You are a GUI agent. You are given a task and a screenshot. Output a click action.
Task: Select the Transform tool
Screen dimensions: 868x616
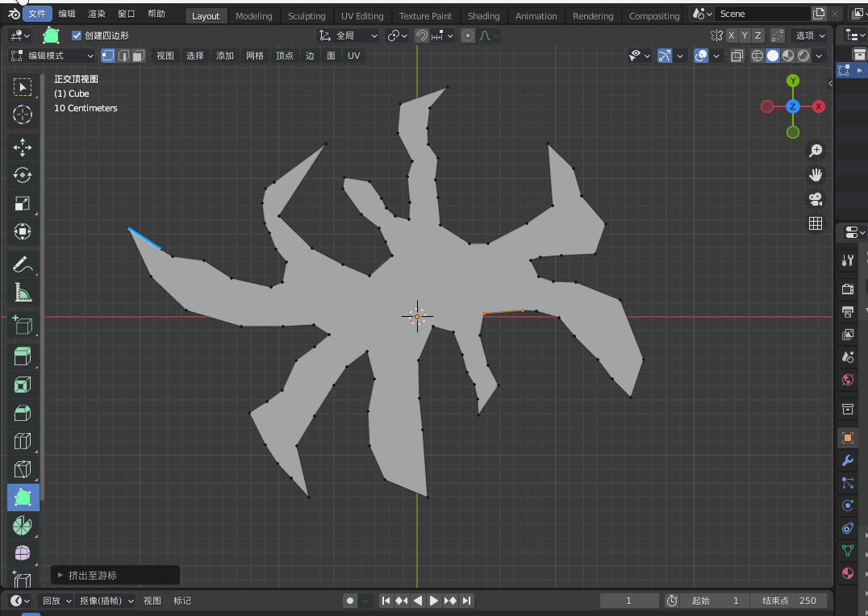22,231
